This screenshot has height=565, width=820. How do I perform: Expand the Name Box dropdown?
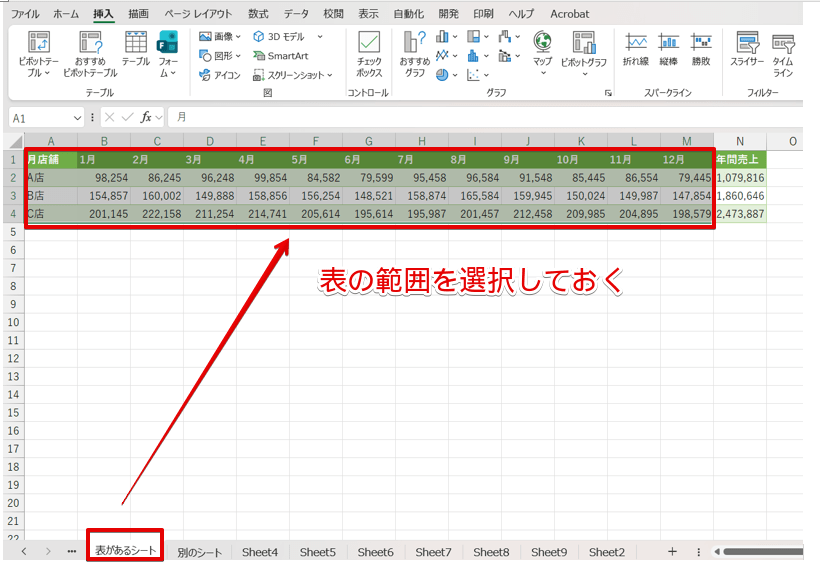point(77,118)
